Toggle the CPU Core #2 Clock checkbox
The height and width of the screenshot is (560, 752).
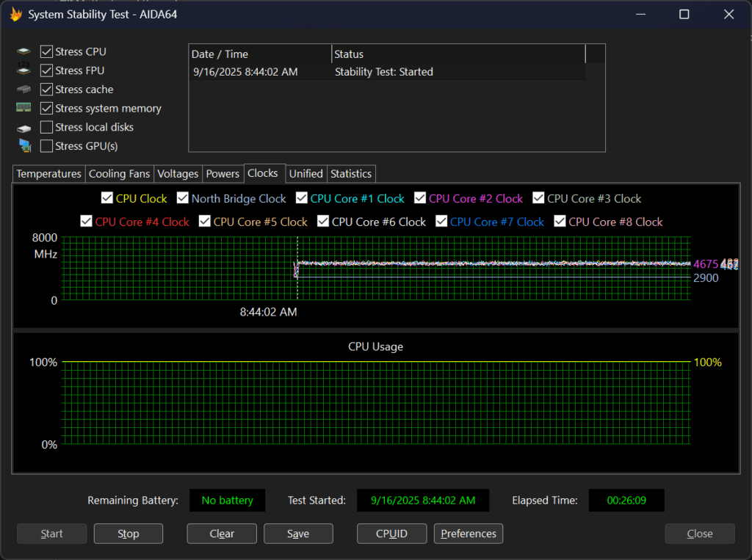[419, 198]
